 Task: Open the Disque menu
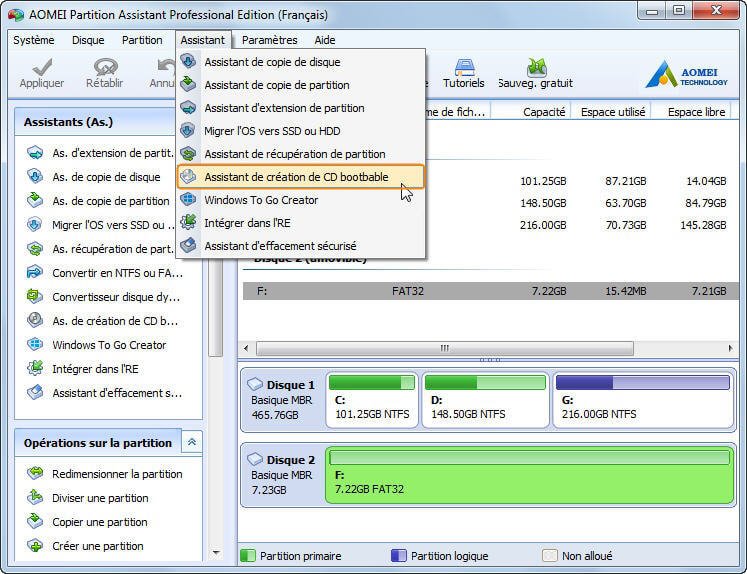coord(88,40)
